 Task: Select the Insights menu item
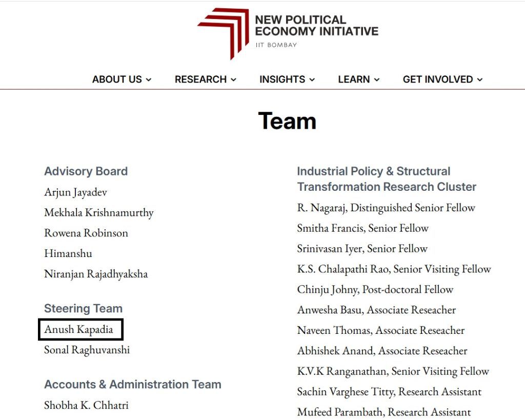tap(282, 79)
